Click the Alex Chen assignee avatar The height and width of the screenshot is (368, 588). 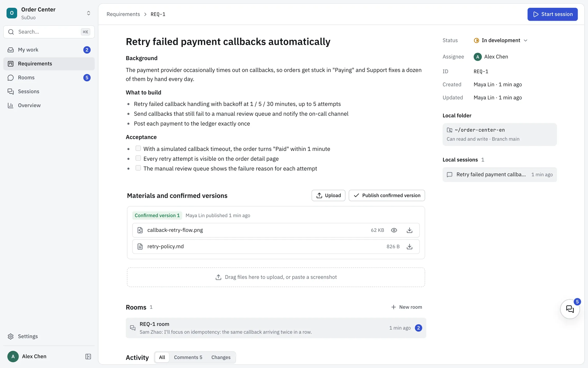click(x=477, y=57)
